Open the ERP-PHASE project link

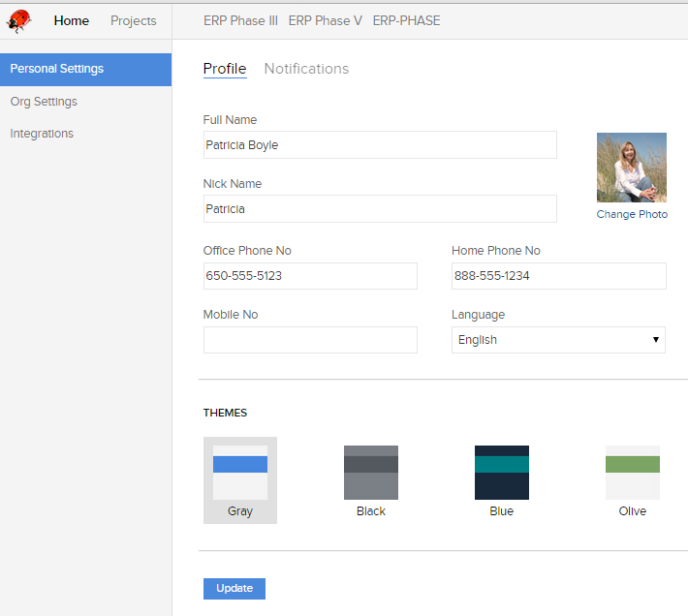pos(406,20)
